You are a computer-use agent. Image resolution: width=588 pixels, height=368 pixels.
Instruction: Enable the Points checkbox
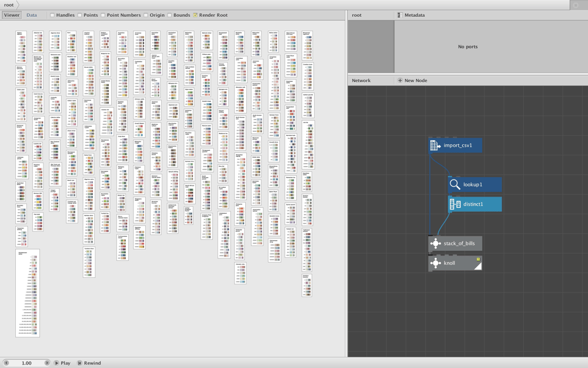pos(79,15)
